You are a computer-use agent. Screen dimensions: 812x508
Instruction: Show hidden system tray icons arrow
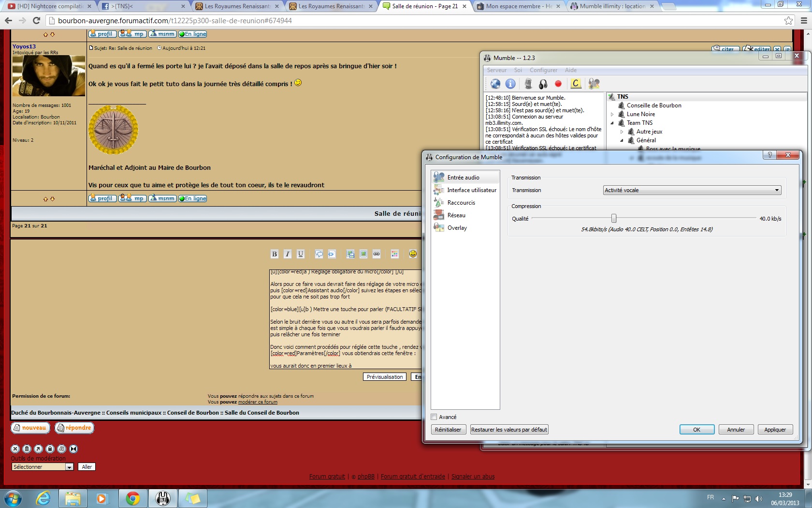tap(724, 498)
